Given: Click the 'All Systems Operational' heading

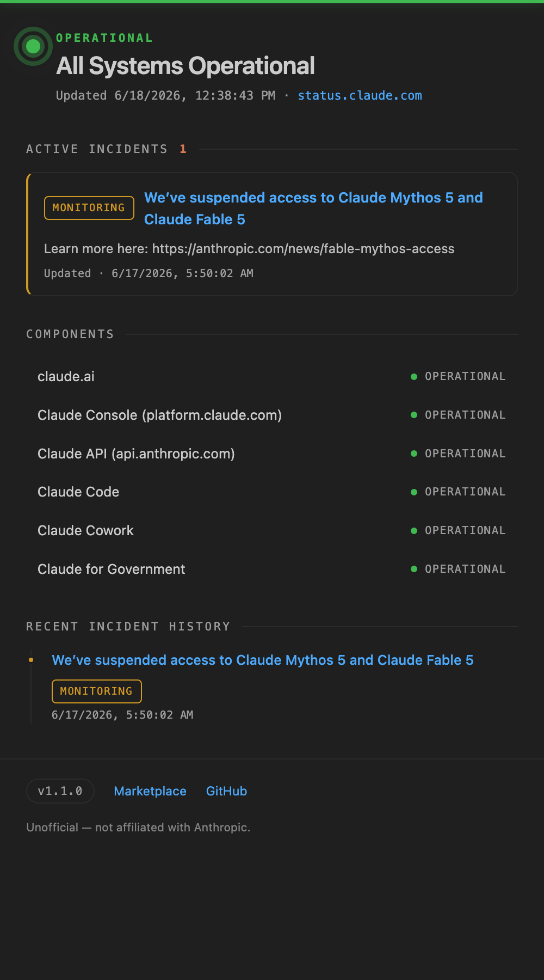Looking at the screenshot, I should [x=186, y=66].
